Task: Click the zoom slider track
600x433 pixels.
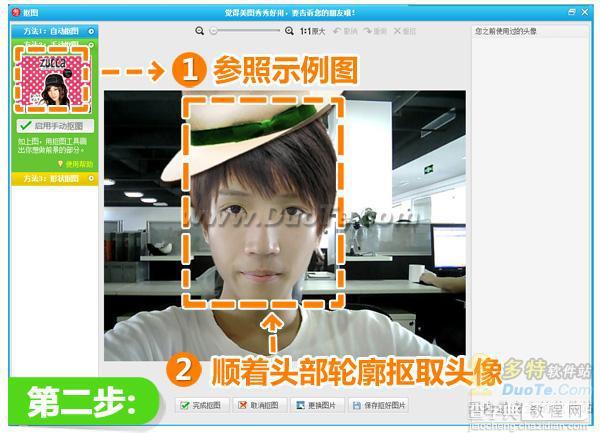Action: point(246,31)
